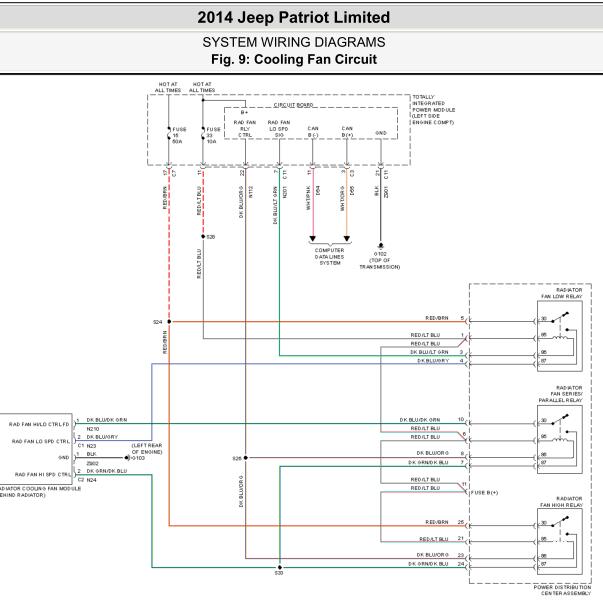603x602 pixels.
Task: Select the "RAD FAN RLY CTRL" terminal label
Action: (245, 128)
